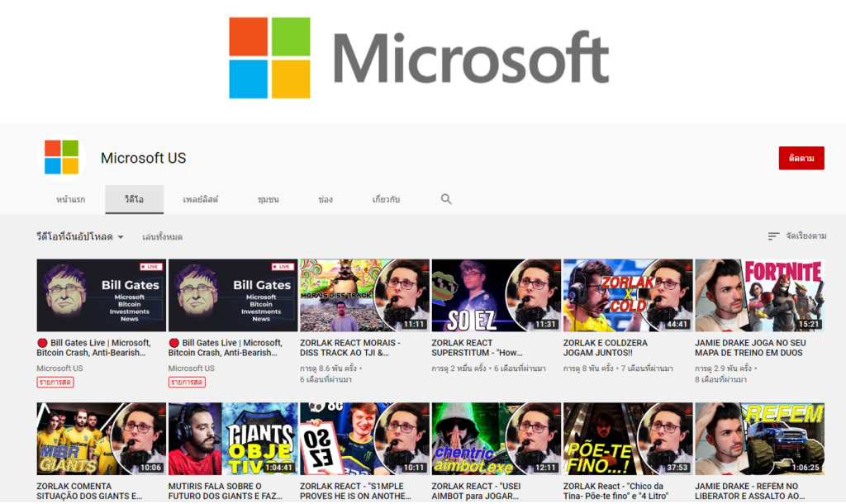The image size is (846, 504).
Task: Click title MUTIRIS FALA SOBRE O FUTURO
Action: (x=225, y=491)
